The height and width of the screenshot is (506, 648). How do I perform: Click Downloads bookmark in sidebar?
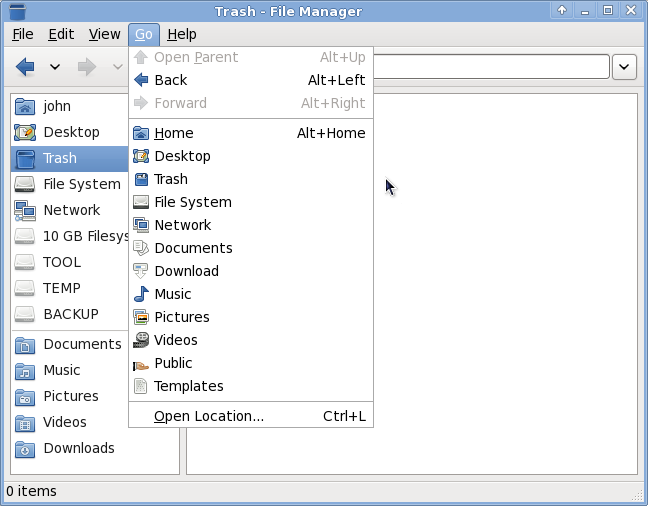pos(78,448)
